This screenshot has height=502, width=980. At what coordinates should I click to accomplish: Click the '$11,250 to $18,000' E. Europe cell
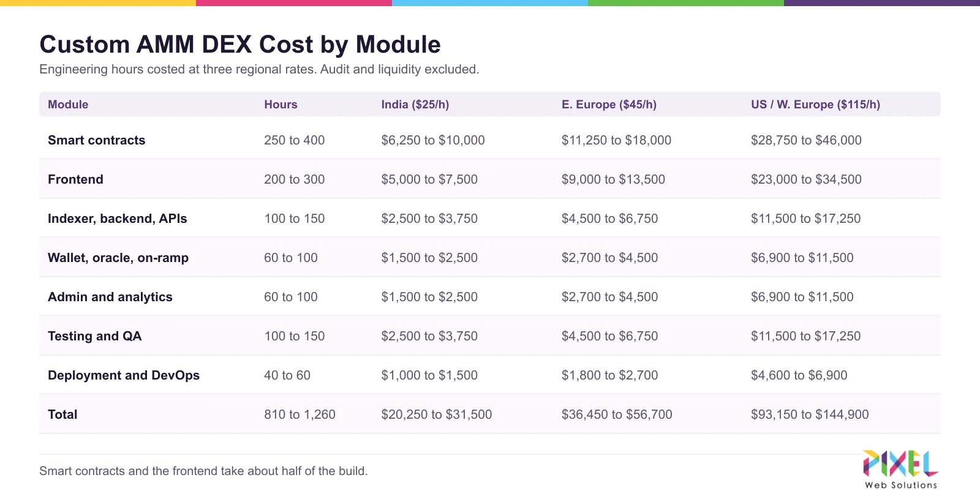[616, 140]
